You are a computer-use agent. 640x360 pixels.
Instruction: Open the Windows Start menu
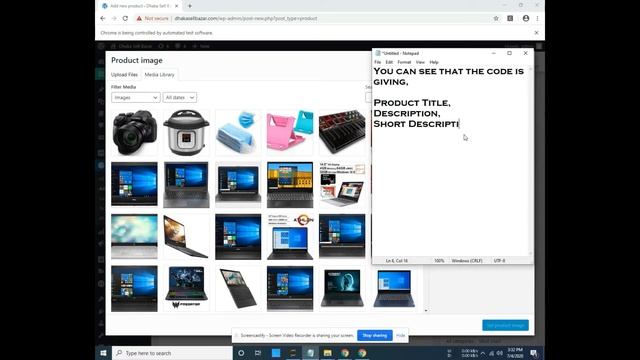[x=103, y=353]
